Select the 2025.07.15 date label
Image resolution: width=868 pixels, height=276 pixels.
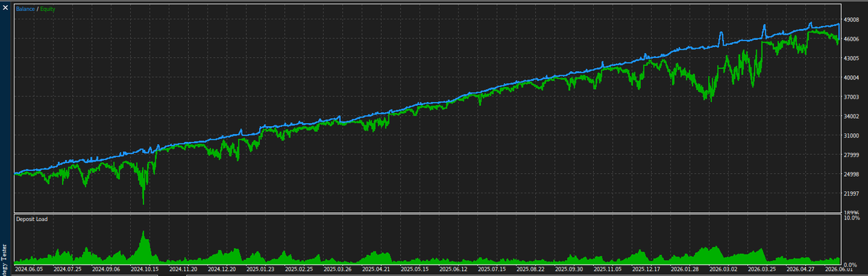(x=492, y=269)
